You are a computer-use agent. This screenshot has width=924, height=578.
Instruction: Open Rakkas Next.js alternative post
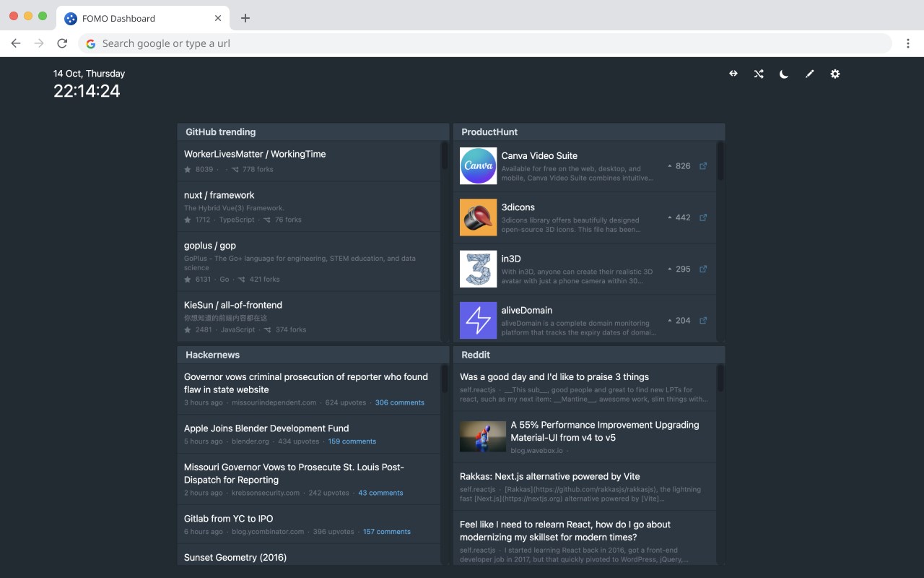click(x=550, y=476)
